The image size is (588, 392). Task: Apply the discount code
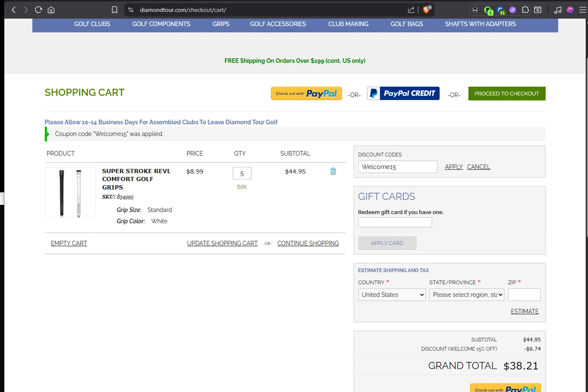pyautogui.click(x=454, y=167)
